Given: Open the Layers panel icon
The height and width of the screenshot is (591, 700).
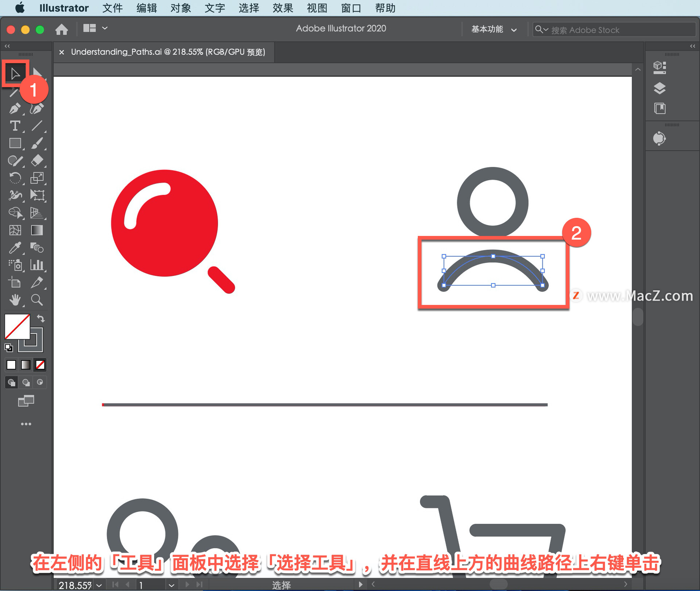Looking at the screenshot, I should coord(660,88).
